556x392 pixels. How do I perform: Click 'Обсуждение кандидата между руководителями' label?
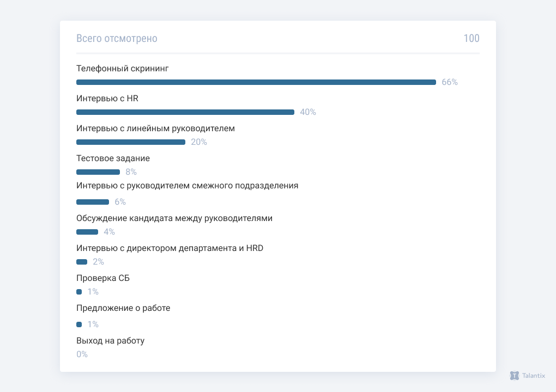(174, 218)
